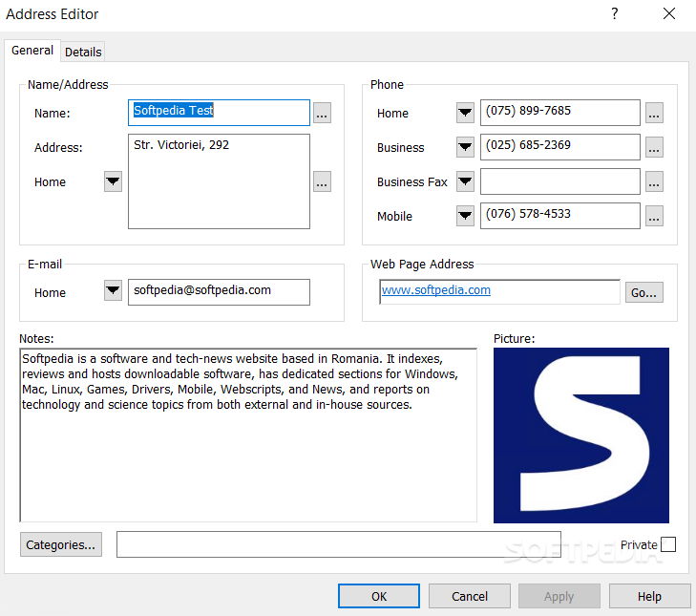The height and width of the screenshot is (616, 696).
Task: Click the Softpedia S contact picture
Action: tap(581, 435)
